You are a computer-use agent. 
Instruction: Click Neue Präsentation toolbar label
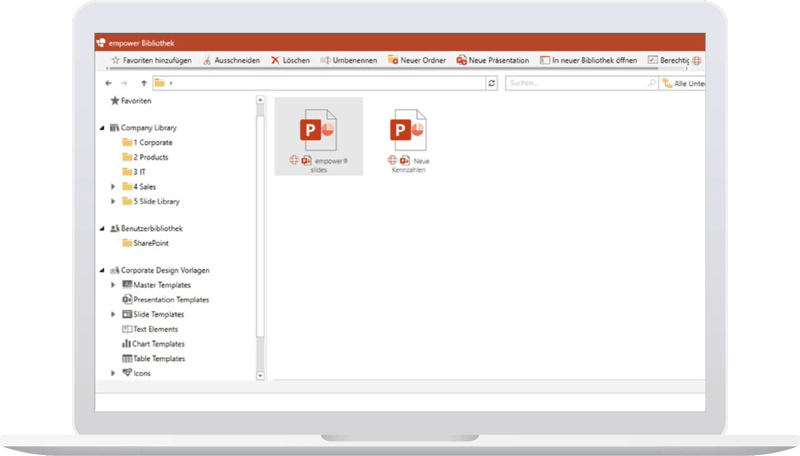coord(499,60)
